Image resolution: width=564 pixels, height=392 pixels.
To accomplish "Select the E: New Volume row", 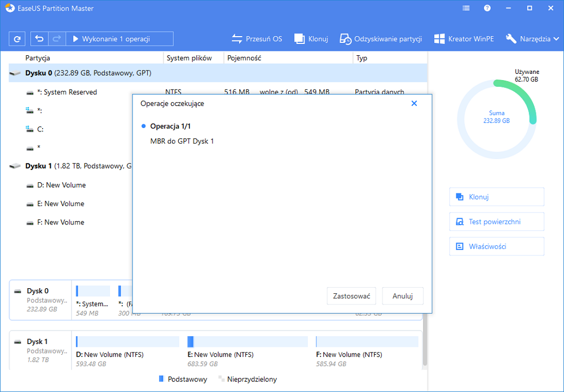I will 70,204.
